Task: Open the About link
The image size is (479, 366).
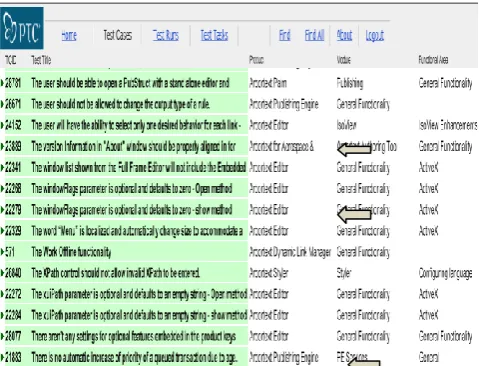Action: (x=344, y=35)
